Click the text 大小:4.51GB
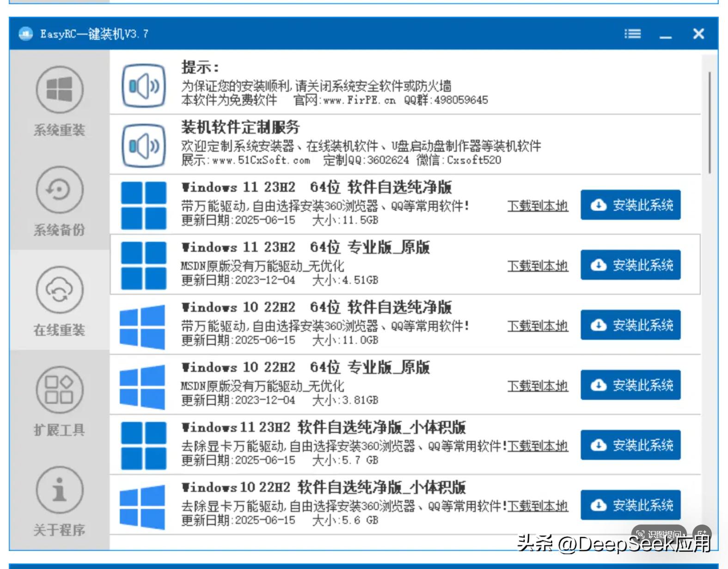Screen dimensions: 728x569 [345, 280]
